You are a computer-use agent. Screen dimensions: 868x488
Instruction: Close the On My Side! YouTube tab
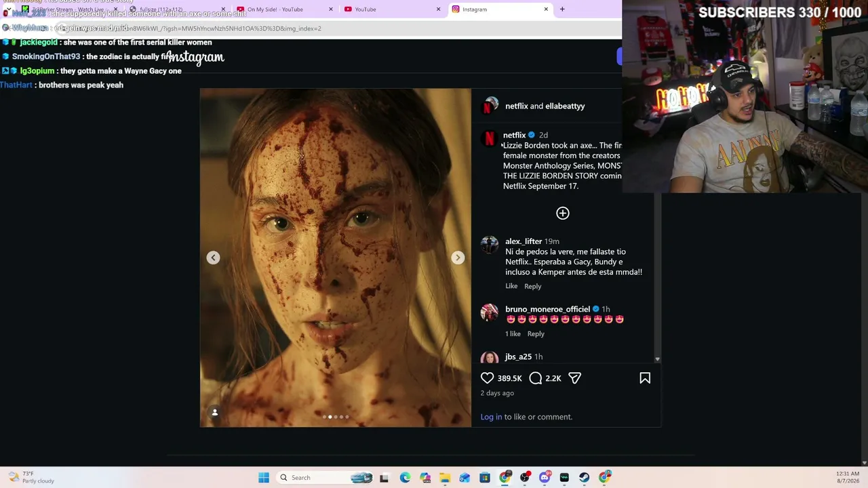[x=331, y=9]
